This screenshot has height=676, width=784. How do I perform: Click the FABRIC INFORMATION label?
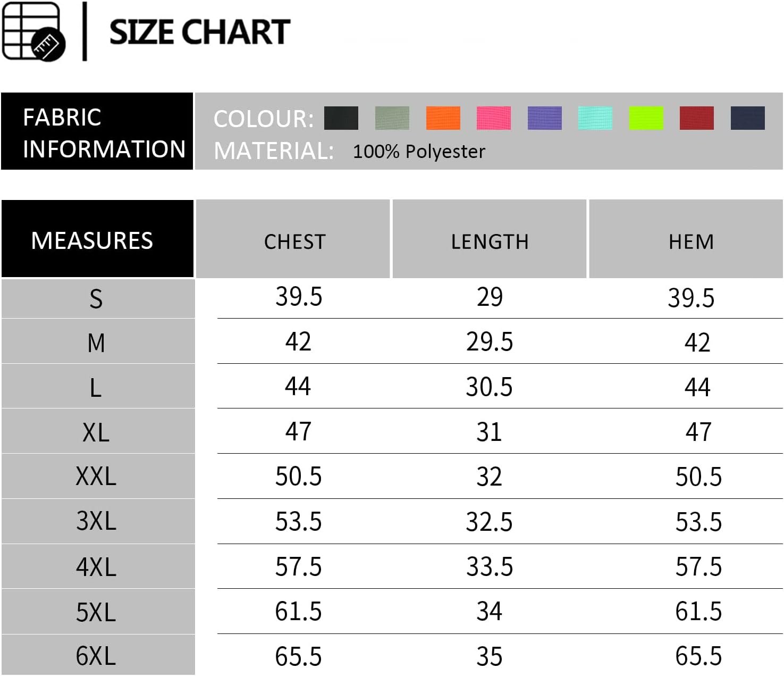pyautogui.click(x=104, y=133)
